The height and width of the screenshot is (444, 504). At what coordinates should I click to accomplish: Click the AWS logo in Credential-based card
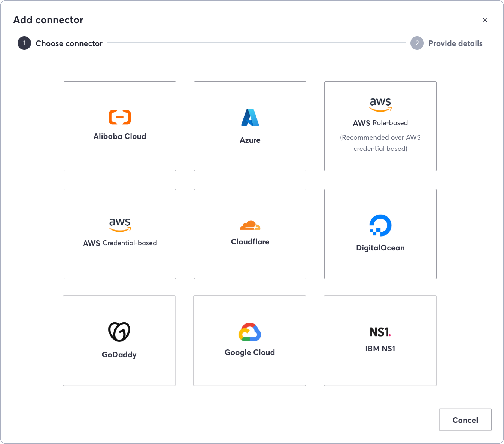pyautogui.click(x=120, y=225)
